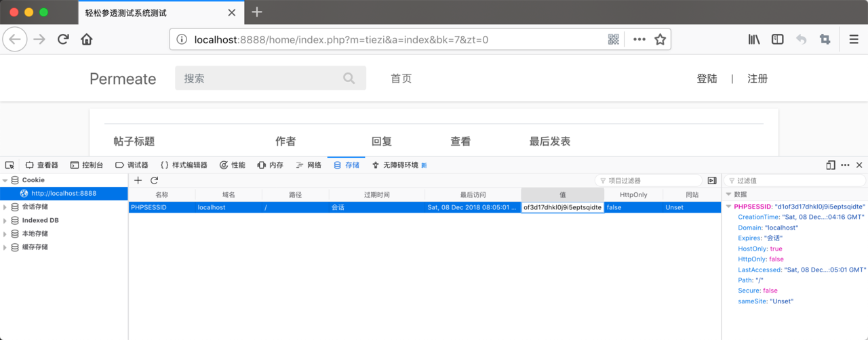Expand the Indexed DB tree node
The image size is (868, 340).
click(x=5, y=220)
